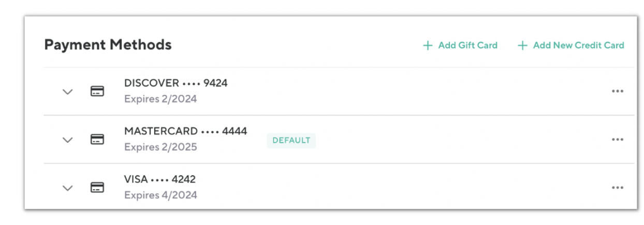The height and width of the screenshot is (225, 644).
Task: Expand the Mastercard 4444 card details
Action: 68,140
